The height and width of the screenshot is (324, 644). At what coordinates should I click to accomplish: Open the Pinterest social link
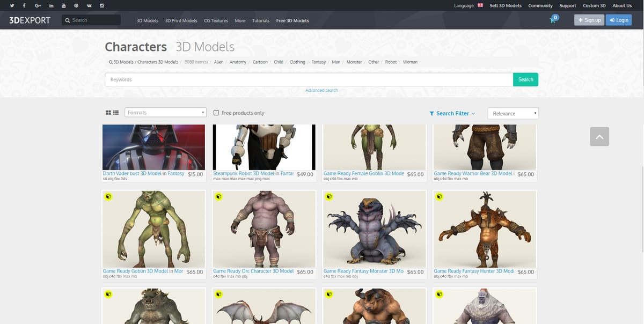(76, 5)
